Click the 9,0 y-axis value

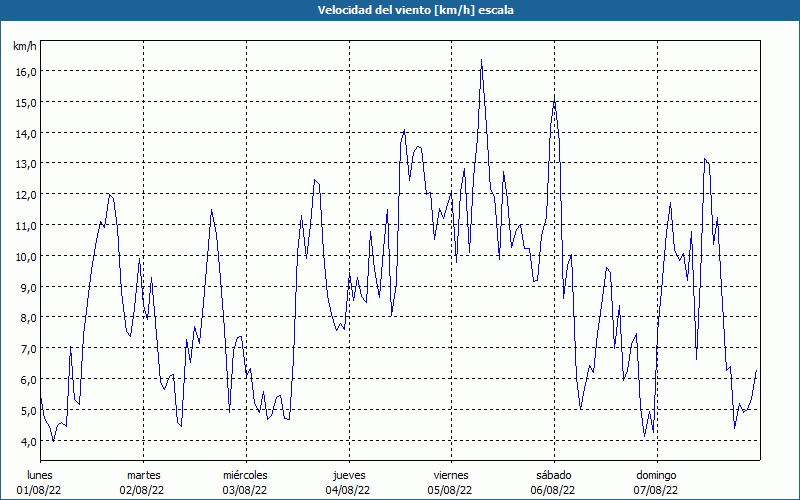click(28, 287)
